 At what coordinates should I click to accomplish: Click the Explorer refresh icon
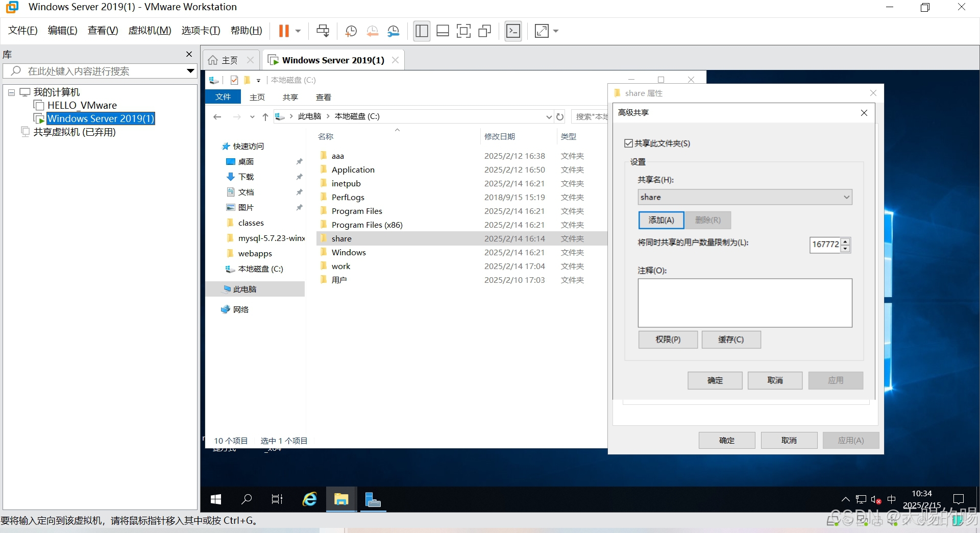pyautogui.click(x=560, y=117)
